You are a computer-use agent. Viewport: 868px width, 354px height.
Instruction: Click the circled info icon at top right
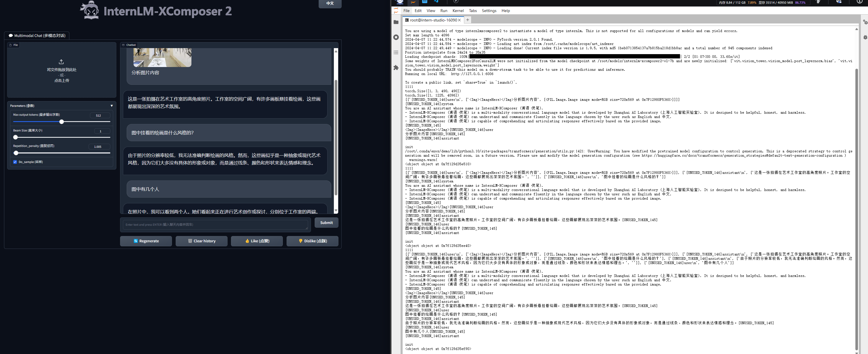(860, 2)
